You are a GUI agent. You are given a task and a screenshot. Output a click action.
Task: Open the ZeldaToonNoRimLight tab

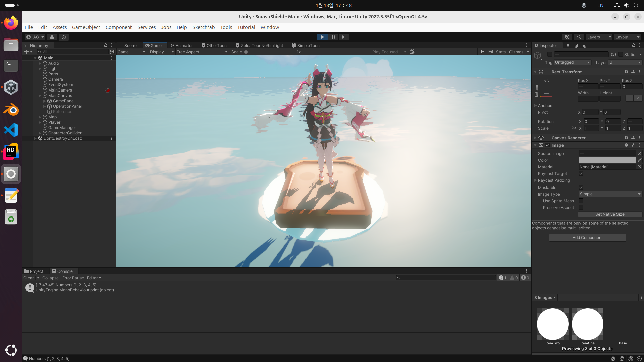click(259, 45)
